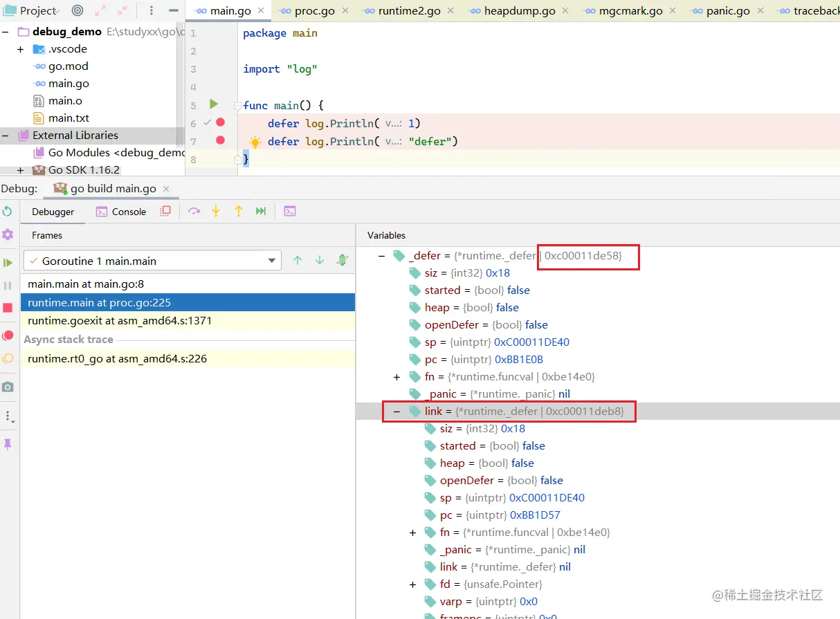Screen dimensions: 840x619
Task: Stop the debug session with red square
Action: pos(8,308)
